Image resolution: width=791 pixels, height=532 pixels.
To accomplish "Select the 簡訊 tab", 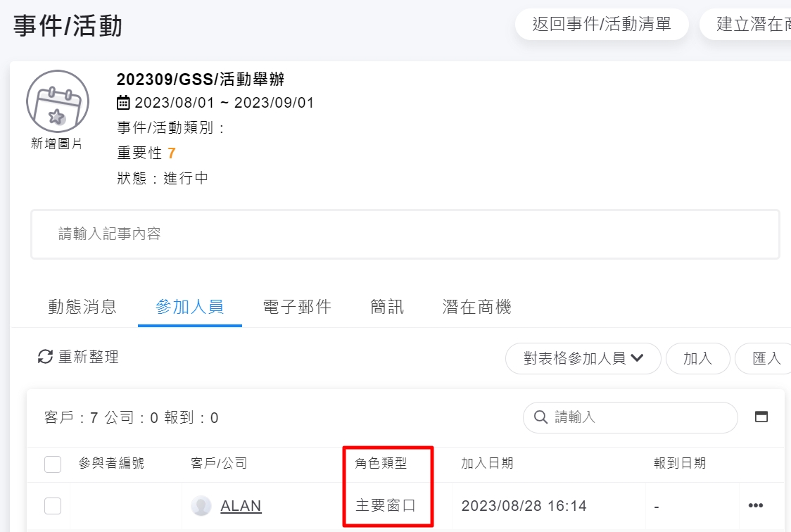I will click(x=387, y=307).
